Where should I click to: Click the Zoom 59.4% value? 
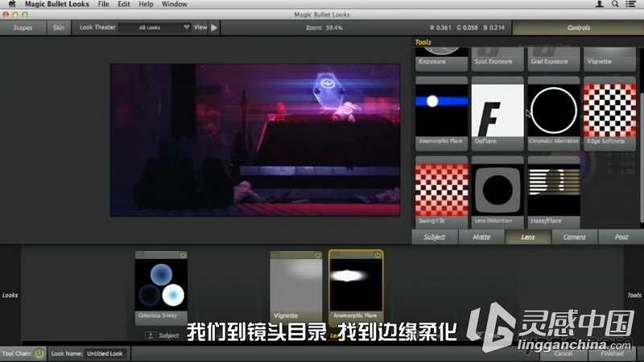coord(334,28)
